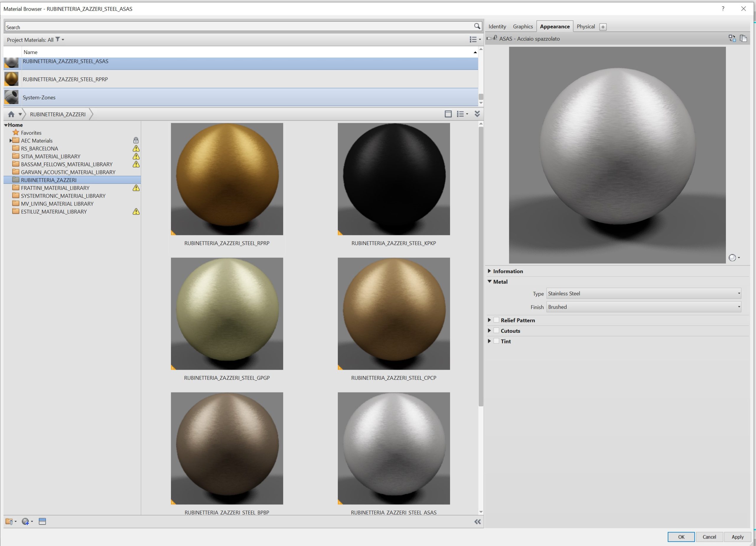Click the Apply button
The width and height of the screenshot is (756, 546).
pyautogui.click(x=737, y=537)
